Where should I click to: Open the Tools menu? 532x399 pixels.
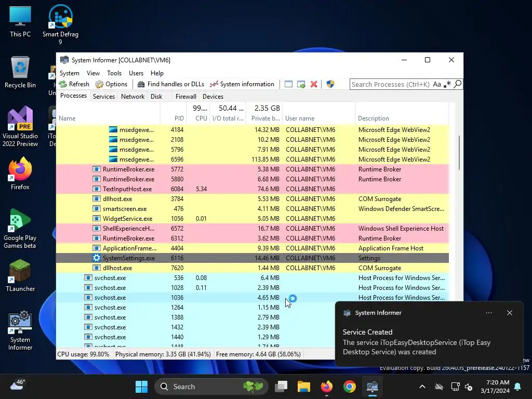pos(114,73)
